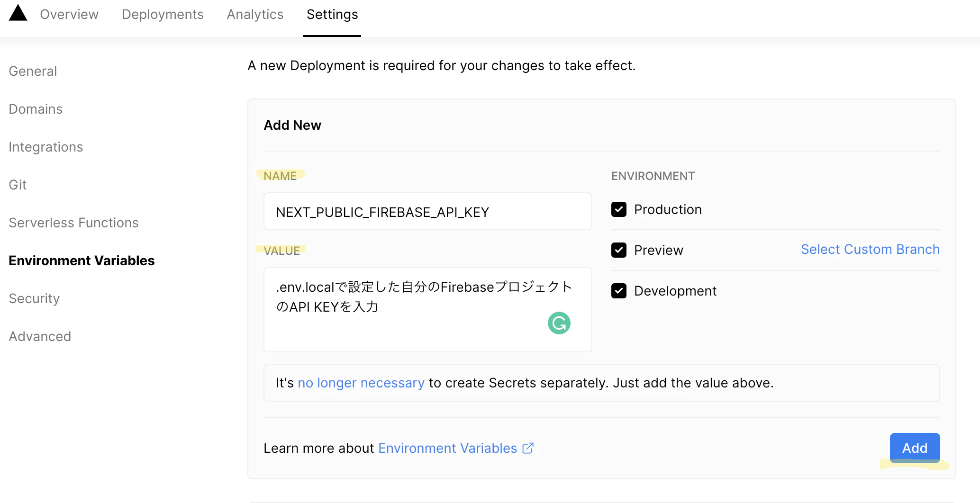Image resolution: width=980 pixels, height=503 pixels.
Task: Focus the NAME input field
Action: [427, 212]
